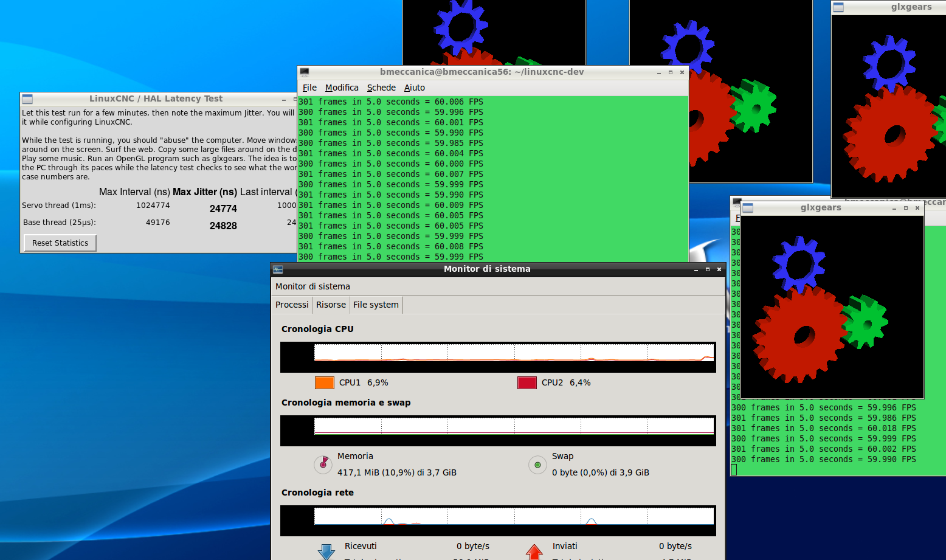Maximize the front glxgears window
The image size is (946, 560).
click(x=906, y=208)
